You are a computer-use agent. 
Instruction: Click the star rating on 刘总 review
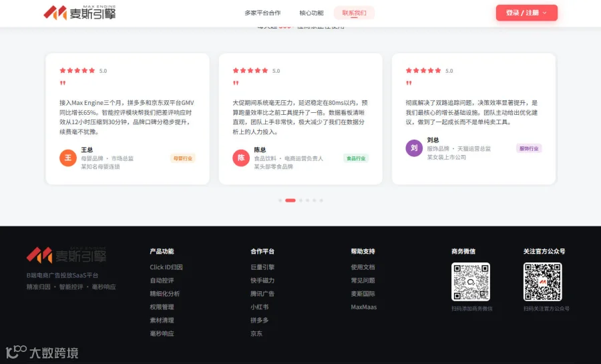pyautogui.click(x=423, y=71)
